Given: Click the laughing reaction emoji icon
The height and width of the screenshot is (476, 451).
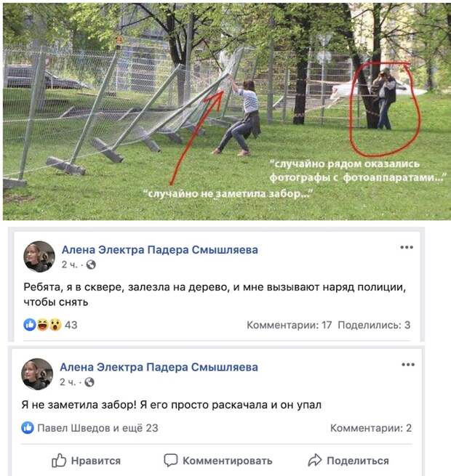Looking at the screenshot, I should click(x=42, y=325).
